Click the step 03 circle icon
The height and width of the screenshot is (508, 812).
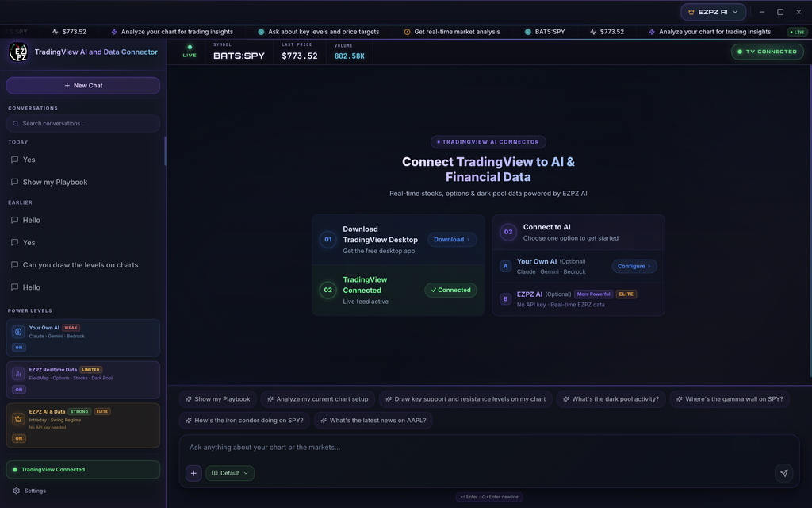pyautogui.click(x=508, y=233)
